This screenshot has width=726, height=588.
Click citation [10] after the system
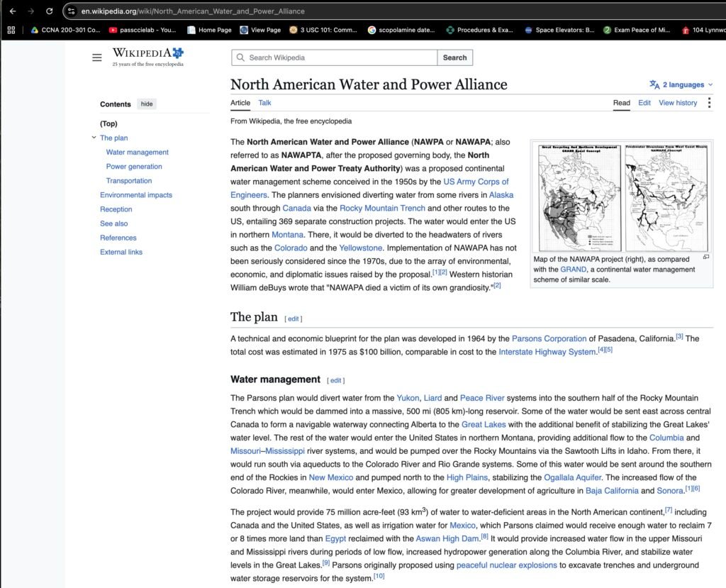[x=379, y=576]
